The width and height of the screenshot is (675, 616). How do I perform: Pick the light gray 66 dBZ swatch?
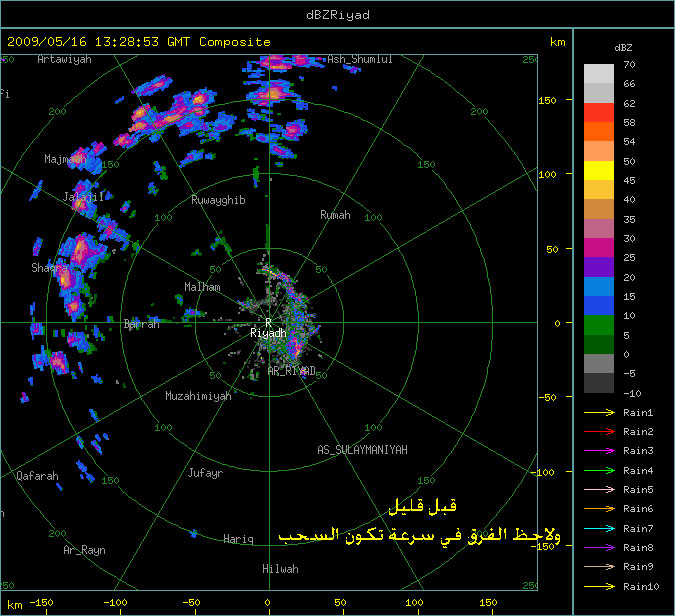[599, 74]
